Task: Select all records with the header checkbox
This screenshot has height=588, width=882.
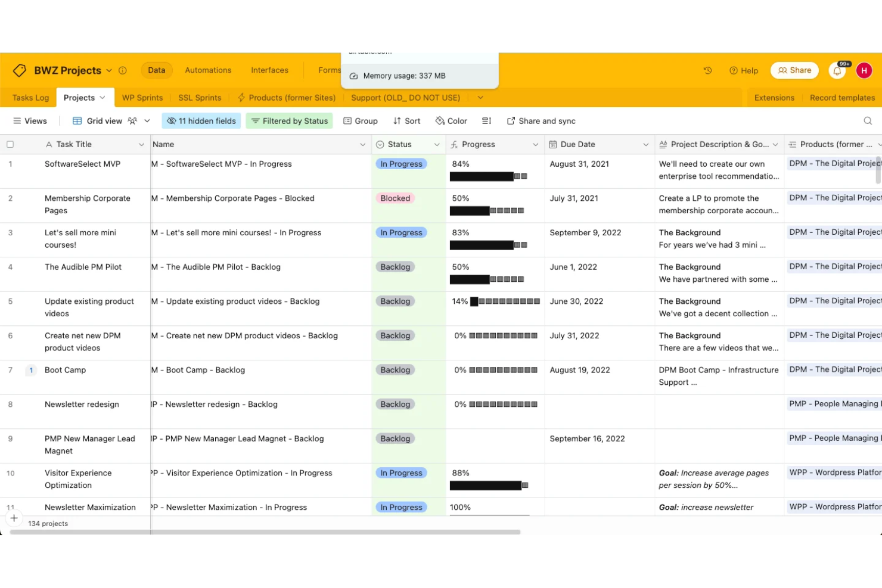Action: coord(10,144)
